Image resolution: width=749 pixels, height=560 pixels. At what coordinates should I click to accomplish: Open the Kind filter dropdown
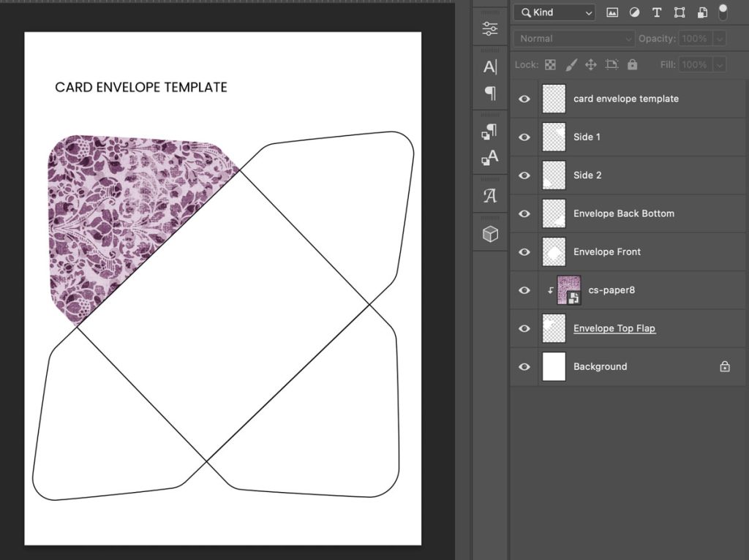[x=554, y=13]
